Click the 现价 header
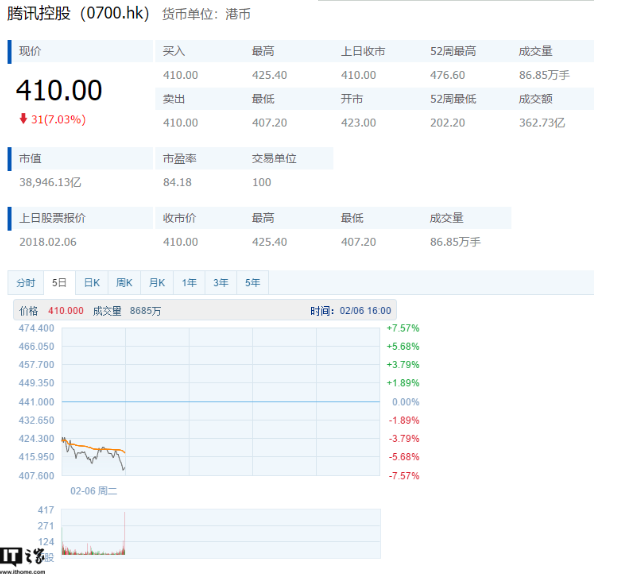 (30, 51)
